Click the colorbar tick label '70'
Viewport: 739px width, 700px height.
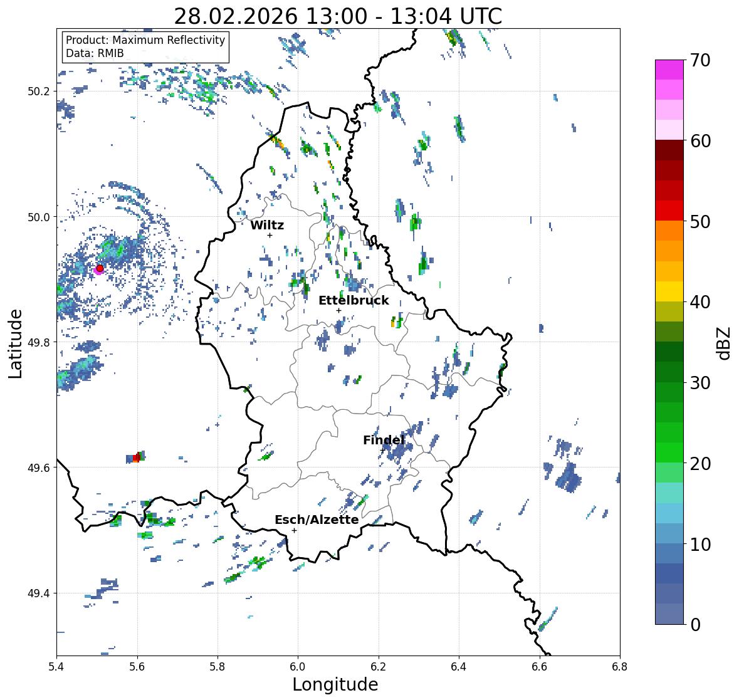700,60
